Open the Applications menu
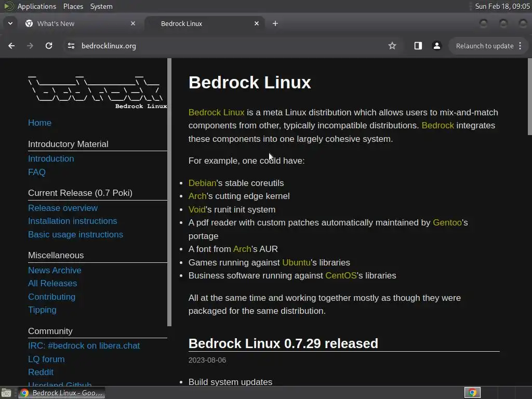Screen dimensions: 532x399 click(x=37, y=6)
